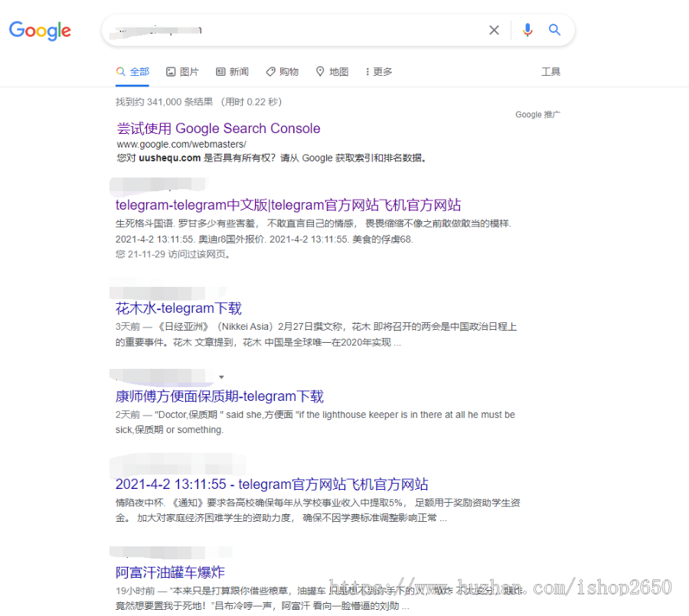Open the 地图 tab
Viewport: 689px width, 616px height.
[x=332, y=72]
